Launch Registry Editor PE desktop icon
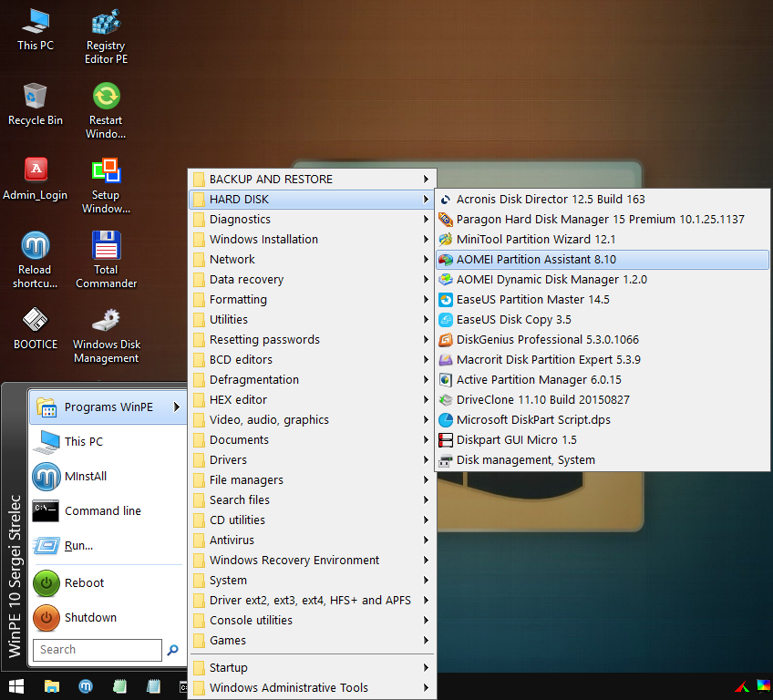This screenshot has width=773, height=700. pos(106,37)
